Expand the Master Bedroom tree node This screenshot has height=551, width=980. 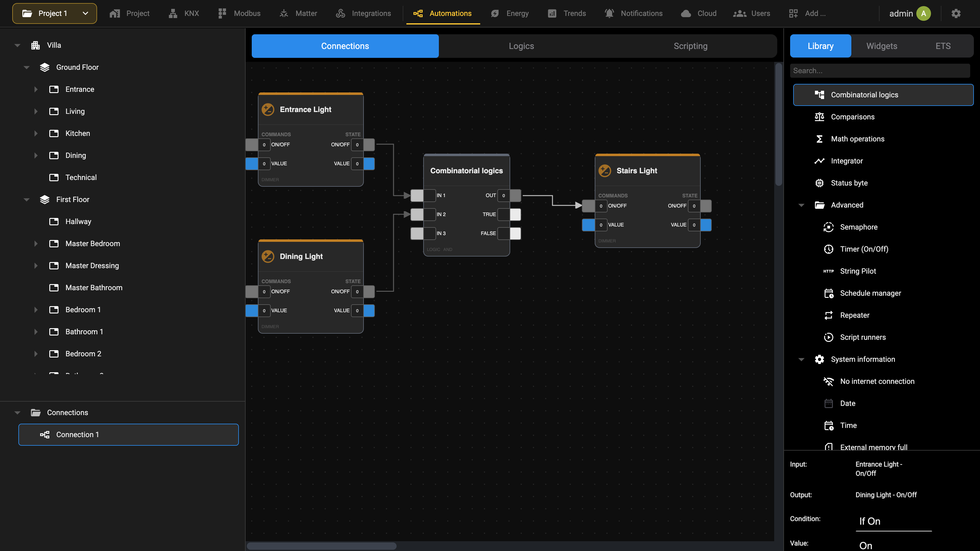36,244
